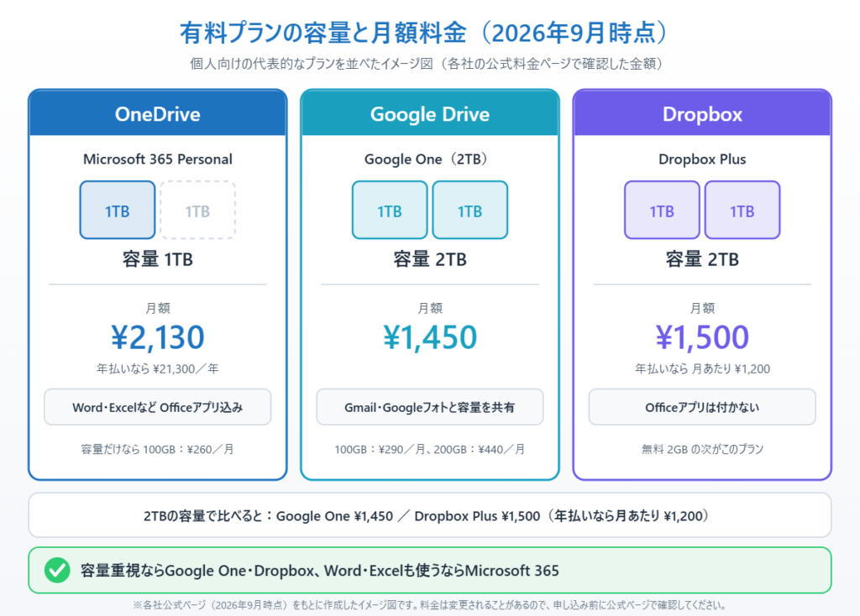860x616 pixels.
Task: Select the Microsoft 365 Personal plan name
Action: click(x=158, y=159)
